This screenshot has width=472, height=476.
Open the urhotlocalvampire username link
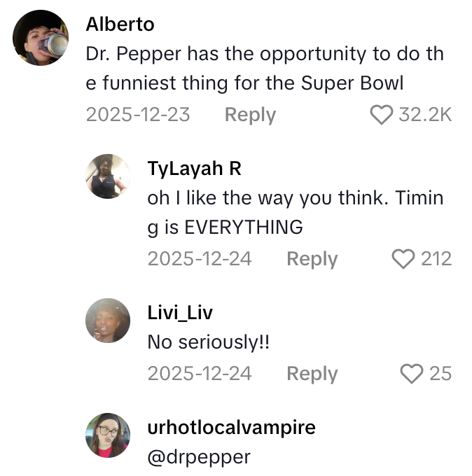point(231,427)
